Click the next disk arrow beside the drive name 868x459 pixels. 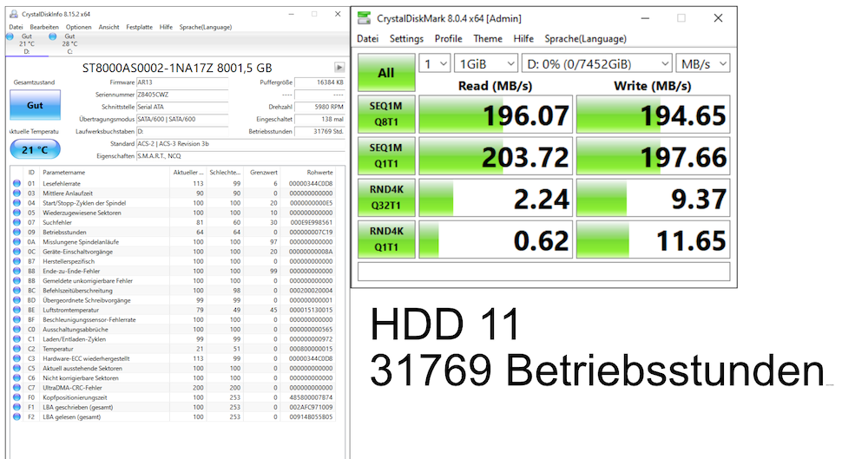click(x=339, y=68)
